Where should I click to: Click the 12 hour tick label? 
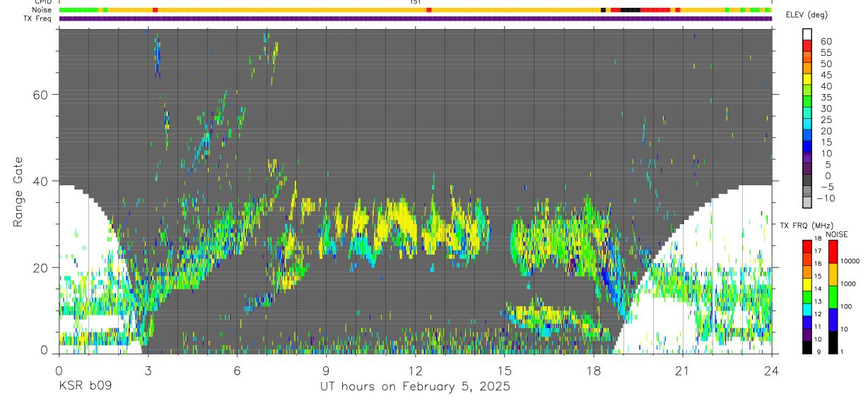[416, 371]
